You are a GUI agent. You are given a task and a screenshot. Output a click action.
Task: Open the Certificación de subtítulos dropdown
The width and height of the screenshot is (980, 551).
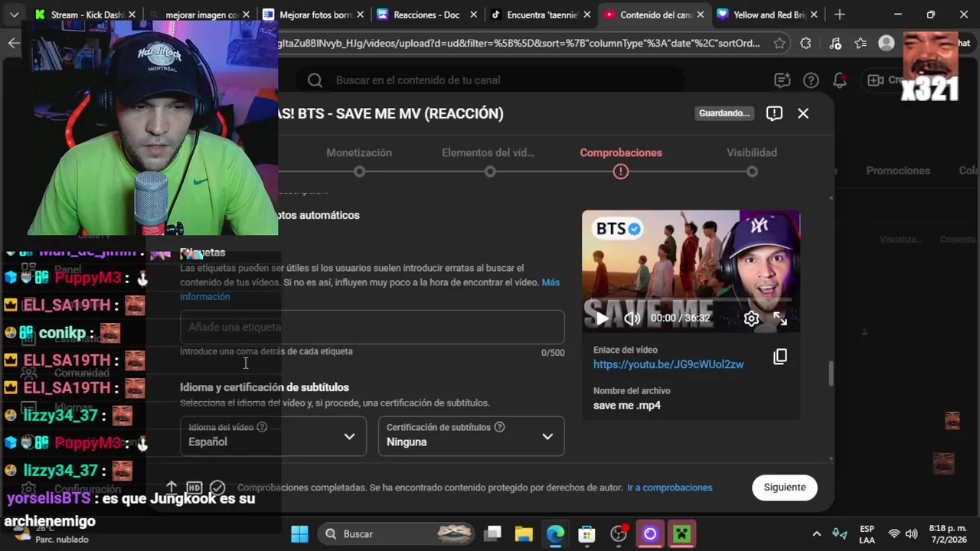(x=471, y=436)
